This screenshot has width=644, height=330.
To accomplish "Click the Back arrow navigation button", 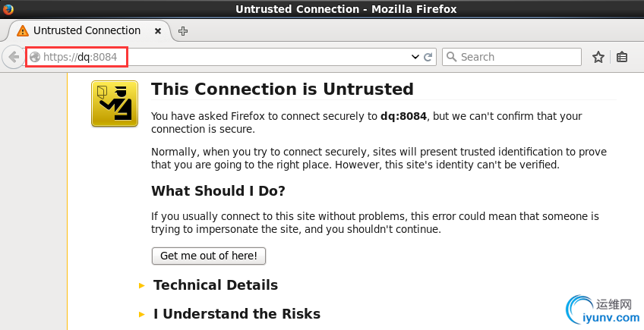I will coord(14,57).
